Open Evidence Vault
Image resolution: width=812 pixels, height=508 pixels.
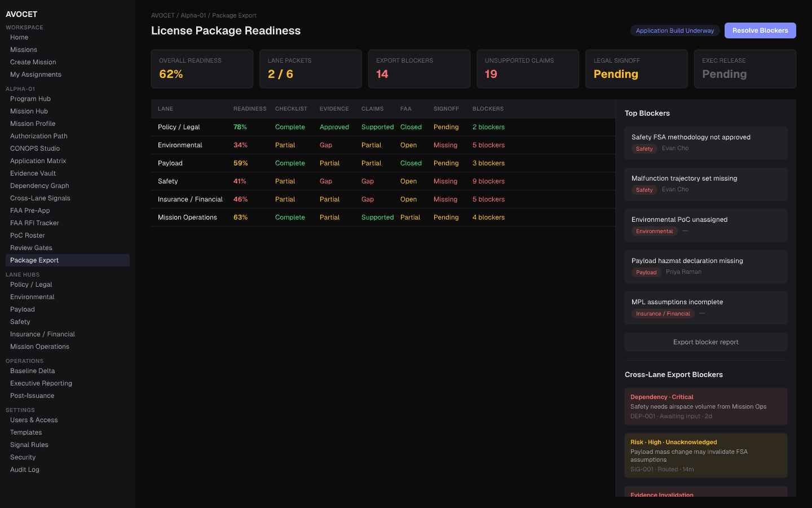(x=68, y=173)
